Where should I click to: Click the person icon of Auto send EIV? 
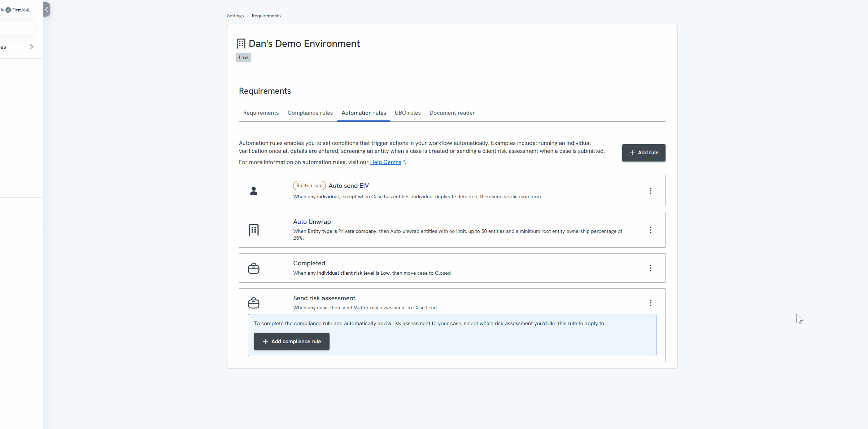point(254,191)
